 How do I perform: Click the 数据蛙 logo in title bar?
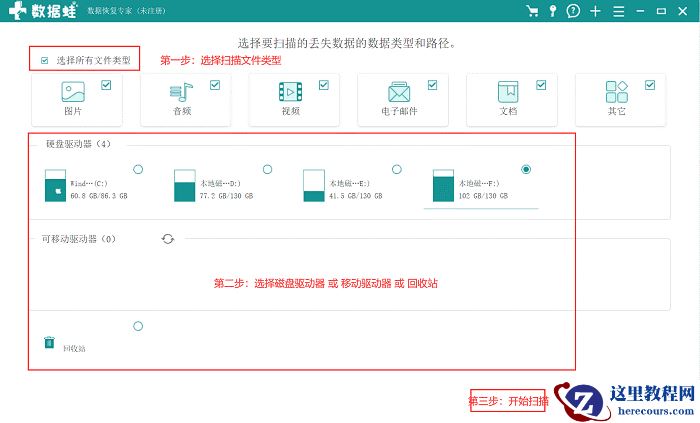tap(43, 11)
